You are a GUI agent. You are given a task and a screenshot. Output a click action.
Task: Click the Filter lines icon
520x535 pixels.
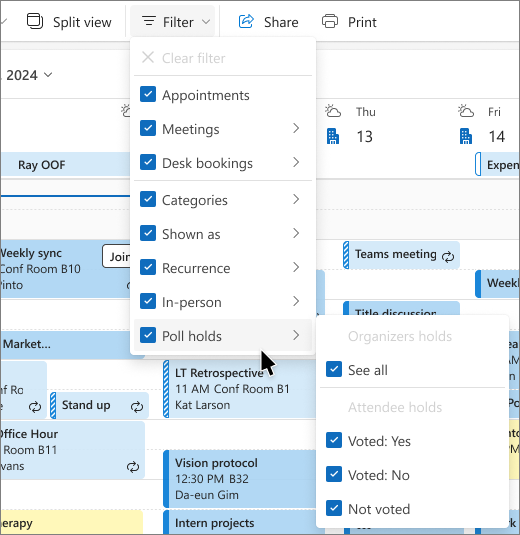[149, 21]
